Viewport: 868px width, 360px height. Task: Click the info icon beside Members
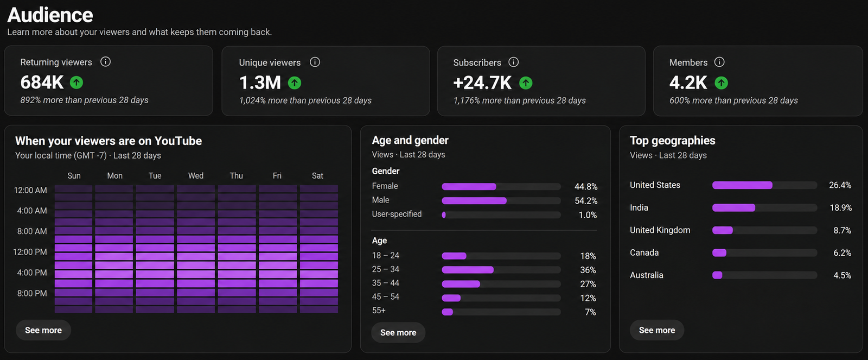pyautogui.click(x=719, y=62)
